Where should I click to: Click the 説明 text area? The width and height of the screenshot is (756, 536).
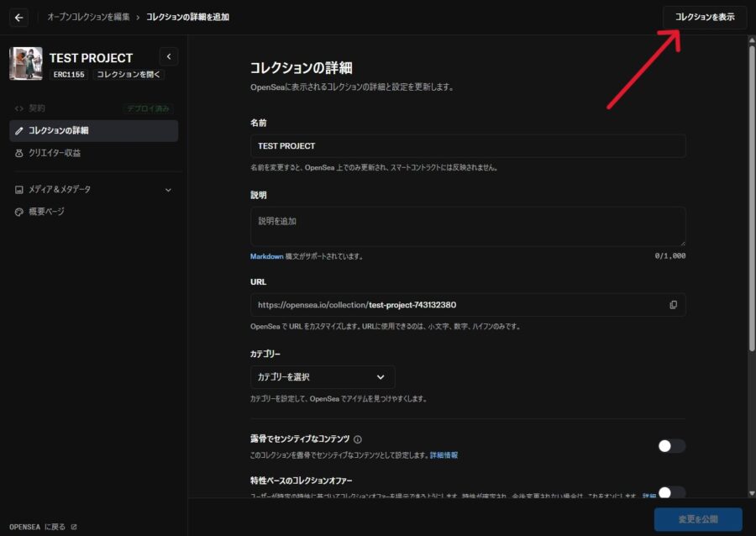pyautogui.click(x=468, y=227)
